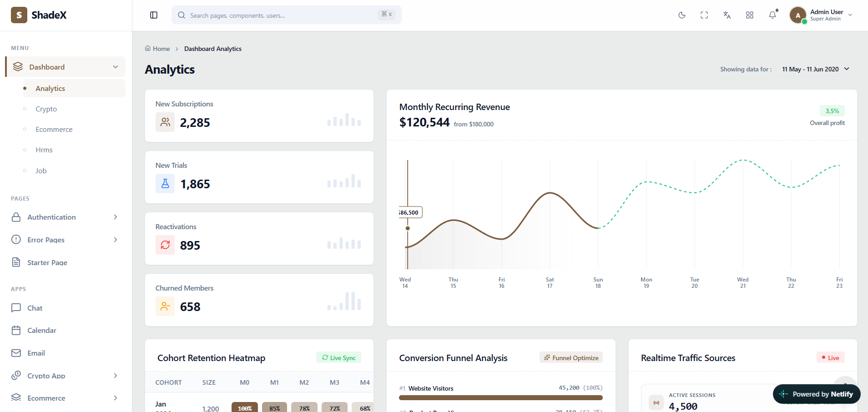Open Ecommerce under Dashboard submenu
The height and width of the screenshot is (412, 868).
point(54,129)
